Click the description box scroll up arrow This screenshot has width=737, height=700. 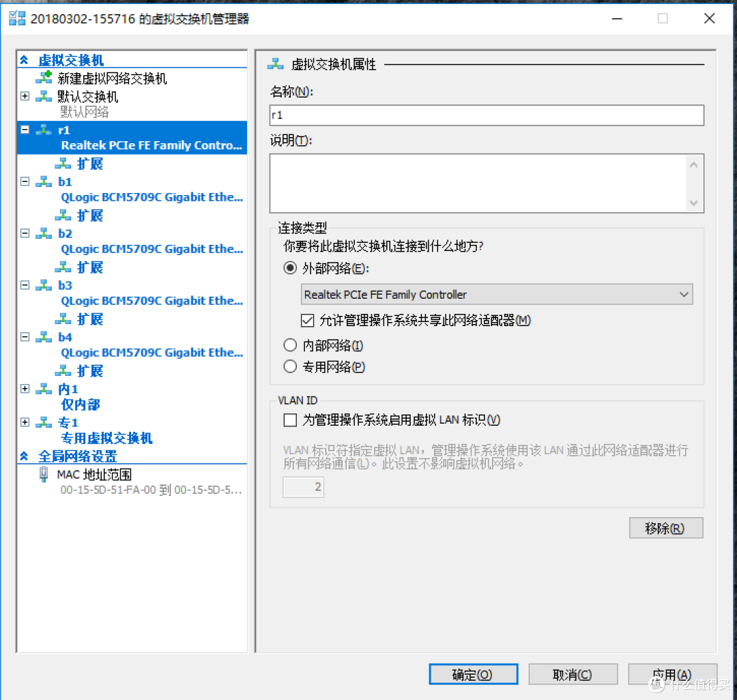[x=694, y=164]
